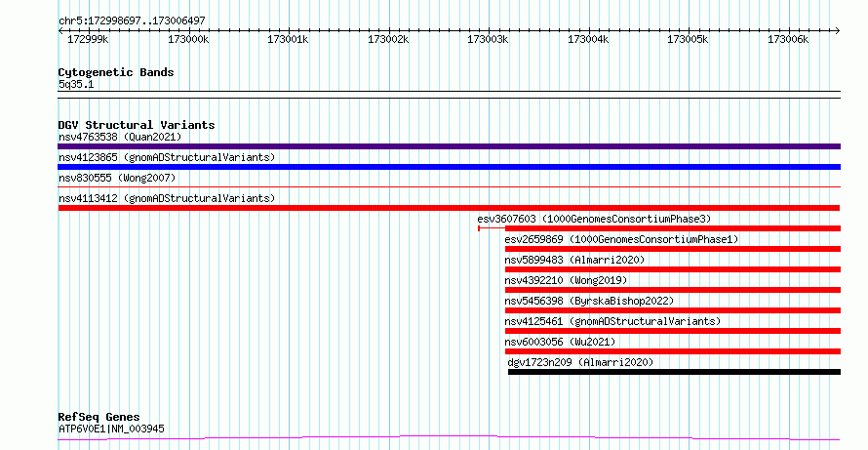868x450 pixels.
Task: Click the RefSeq Genes track title
Action: pos(99,417)
